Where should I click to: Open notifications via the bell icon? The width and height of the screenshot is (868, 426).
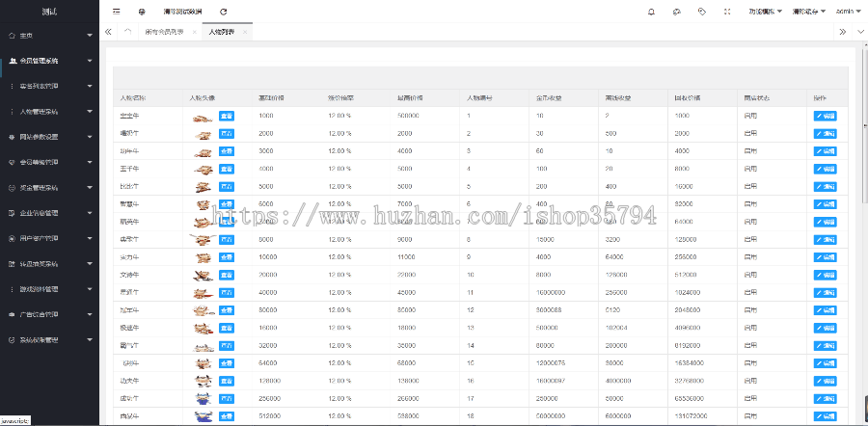pyautogui.click(x=651, y=12)
